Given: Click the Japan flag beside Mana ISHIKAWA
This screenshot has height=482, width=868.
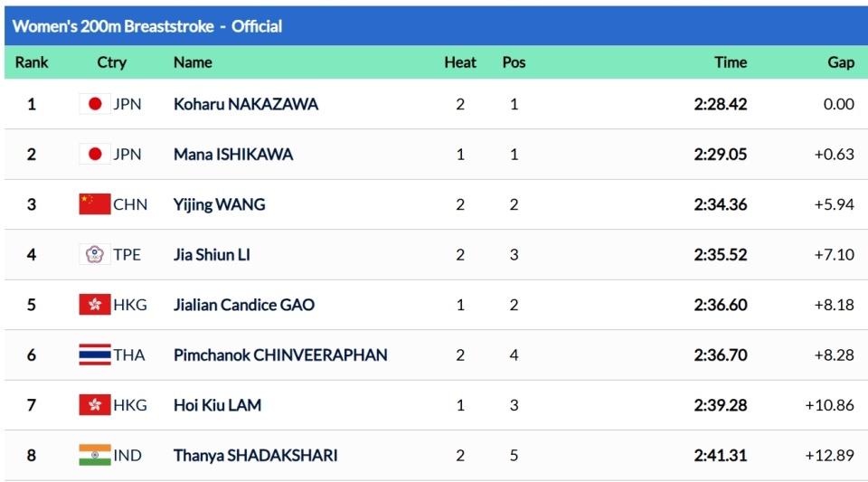Looking at the screenshot, I should [94, 155].
